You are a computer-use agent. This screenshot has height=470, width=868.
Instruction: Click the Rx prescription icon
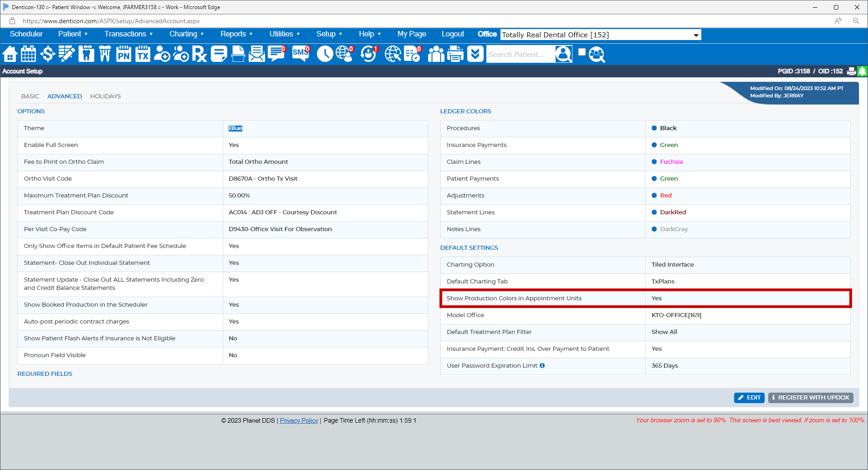(x=199, y=54)
